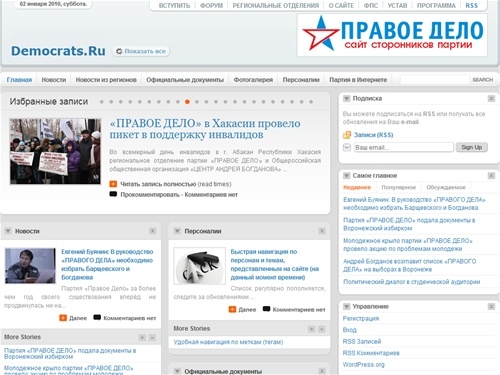Open Удобная навигация по меткам link
This screenshot has width=500, height=375.
point(228,342)
